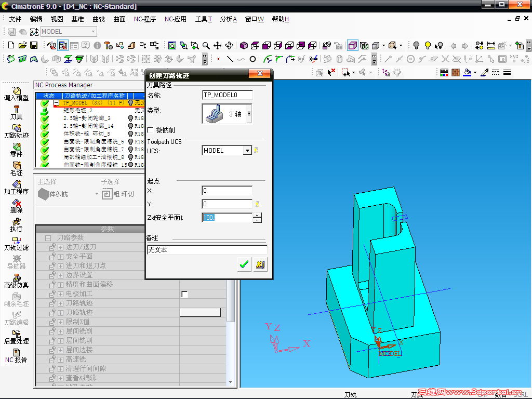Expand the 进刀/退刀 parameter row
This screenshot has height=399, width=532.
click(61, 247)
